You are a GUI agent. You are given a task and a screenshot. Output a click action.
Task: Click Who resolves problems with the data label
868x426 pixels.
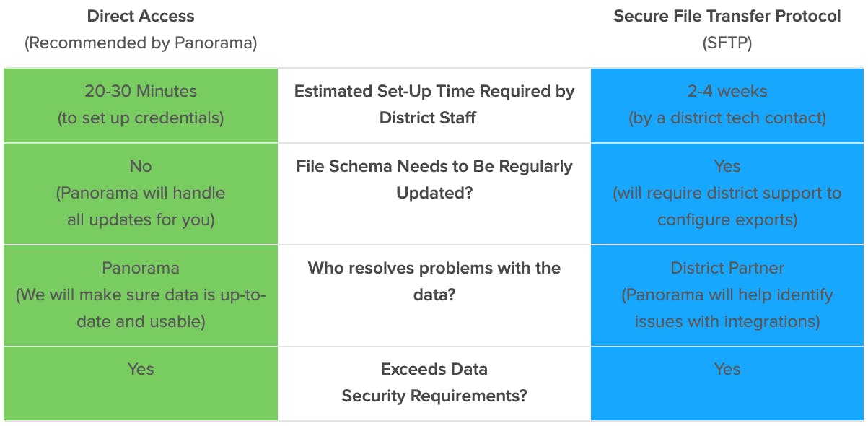point(434,282)
